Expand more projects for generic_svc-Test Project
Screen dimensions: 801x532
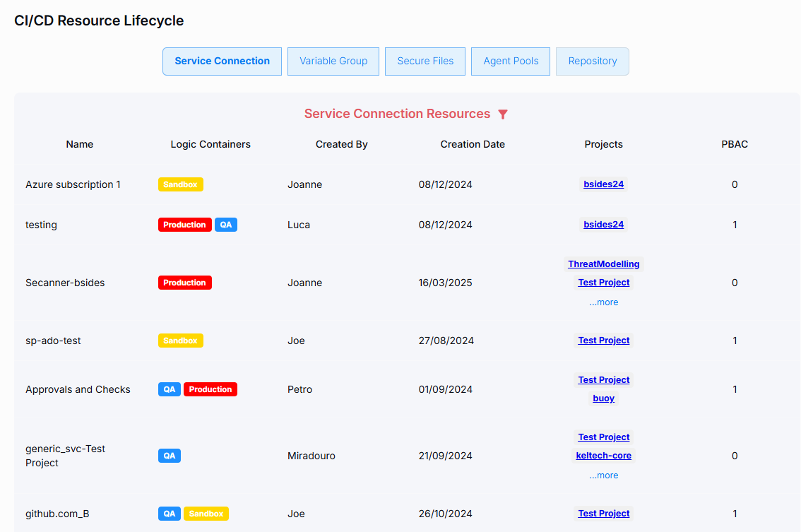pos(603,475)
